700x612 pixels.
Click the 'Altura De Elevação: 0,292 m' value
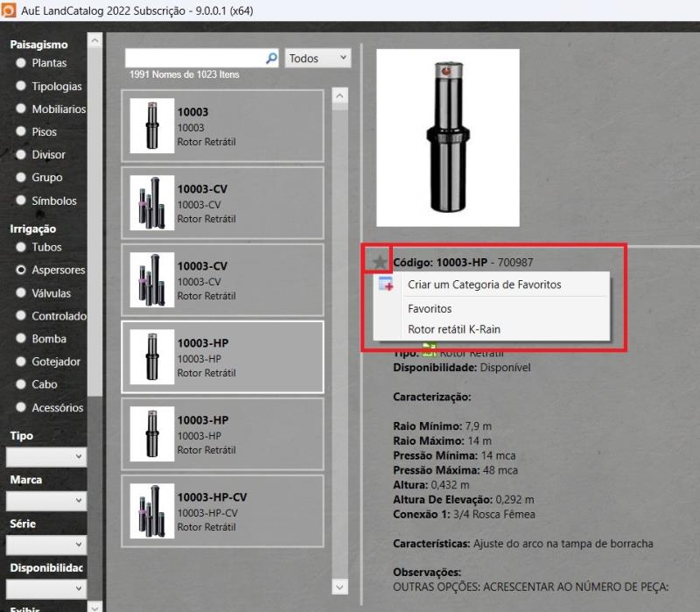click(x=464, y=499)
